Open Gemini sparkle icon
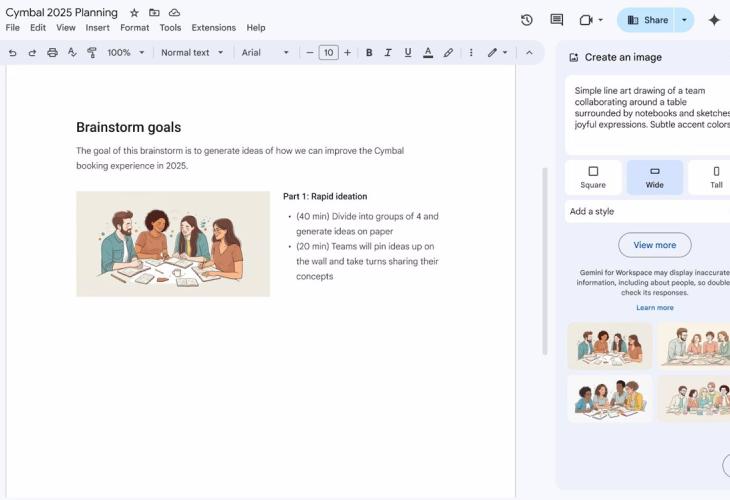 pyautogui.click(x=714, y=20)
